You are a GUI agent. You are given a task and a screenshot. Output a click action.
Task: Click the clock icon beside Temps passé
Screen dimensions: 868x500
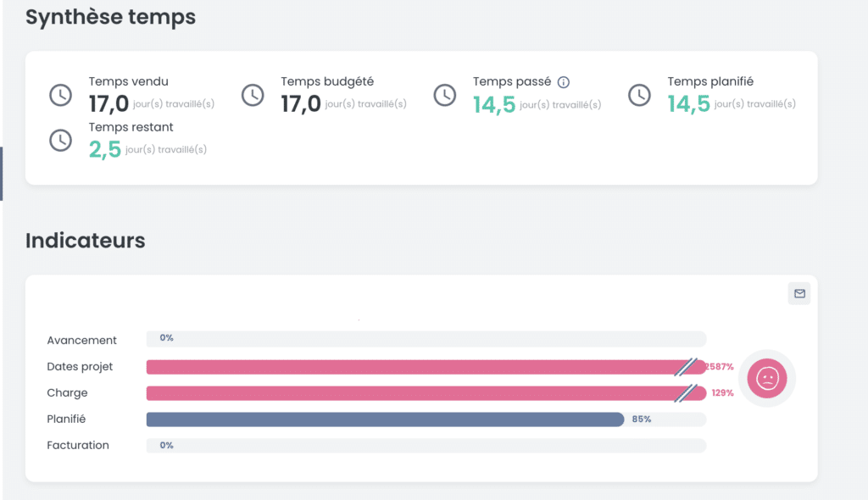click(x=444, y=95)
